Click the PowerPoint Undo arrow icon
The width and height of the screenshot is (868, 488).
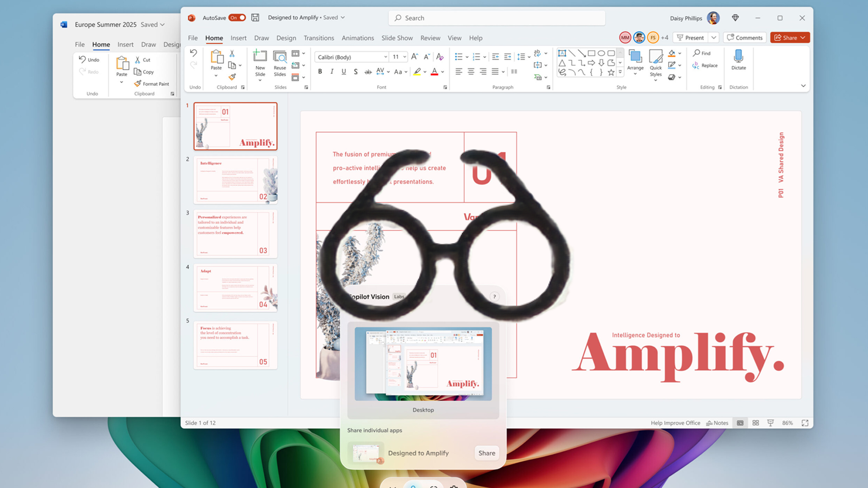(x=193, y=53)
